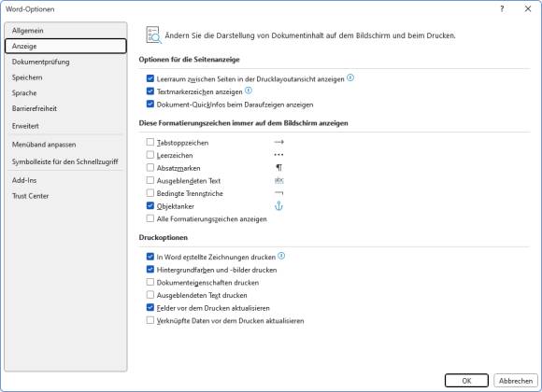Click the Abbrechen button
Image resolution: width=542 pixels, height=392 pixels.
point(516,381)
